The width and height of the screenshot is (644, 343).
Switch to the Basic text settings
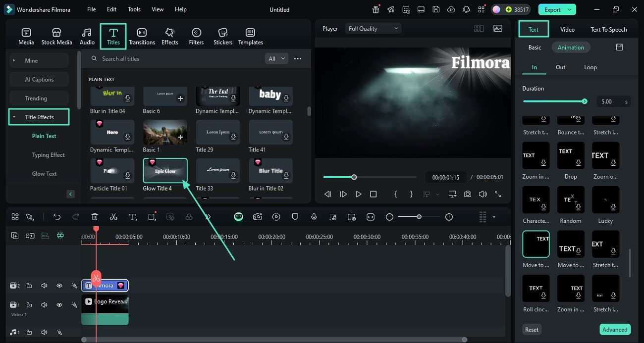click(x=535, y=48)
